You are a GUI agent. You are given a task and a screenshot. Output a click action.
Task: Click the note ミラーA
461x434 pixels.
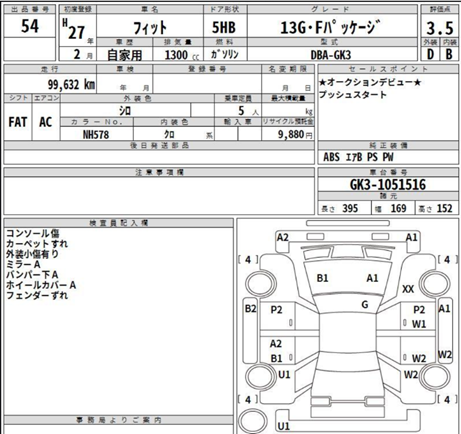[x=23, y=264]
